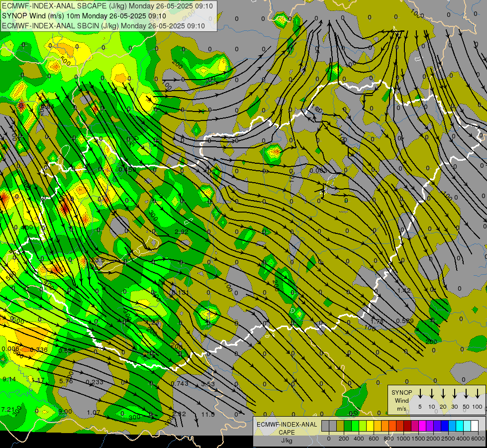Image resolution: width=487 pixels, height=448 pixels.
Task: Pick the pure yellow legend swatch
Action: click(x=370, y=426)
